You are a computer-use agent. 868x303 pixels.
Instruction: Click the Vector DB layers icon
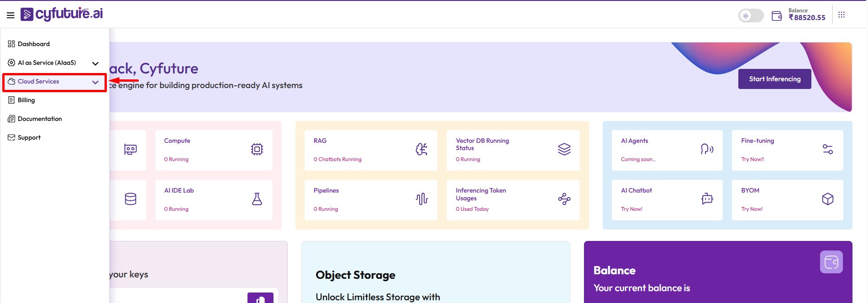tap(564, 149)
